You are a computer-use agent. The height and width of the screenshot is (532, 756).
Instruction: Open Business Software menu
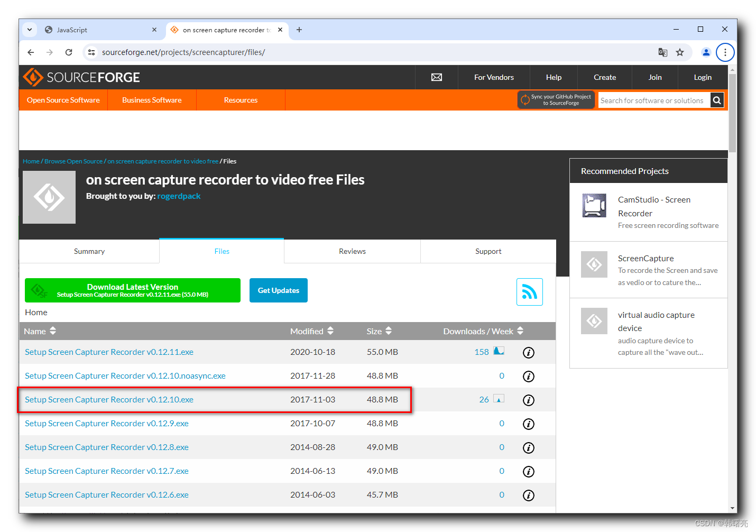click(152, 100)
